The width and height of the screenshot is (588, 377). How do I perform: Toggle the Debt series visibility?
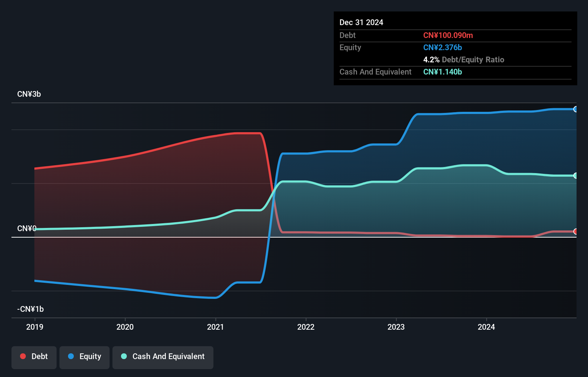(34, 356)
